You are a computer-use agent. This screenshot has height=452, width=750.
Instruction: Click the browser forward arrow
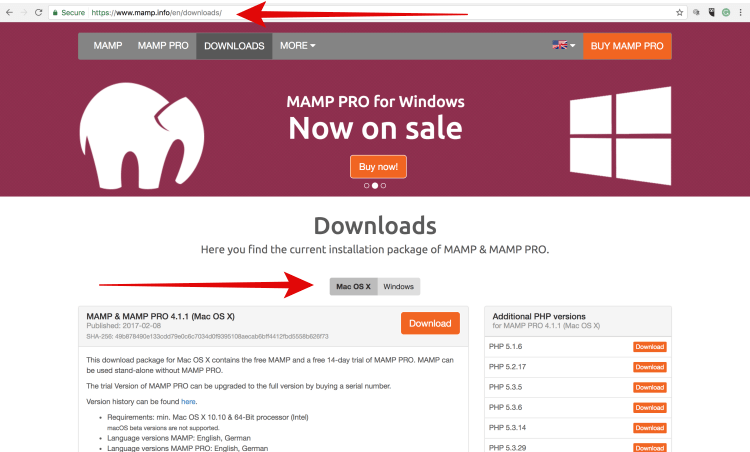[24, 12]
